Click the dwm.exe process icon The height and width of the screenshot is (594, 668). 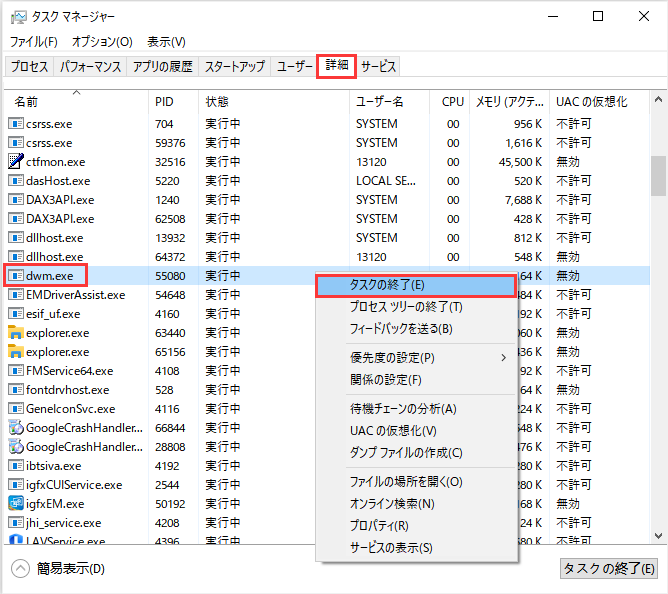16,276
